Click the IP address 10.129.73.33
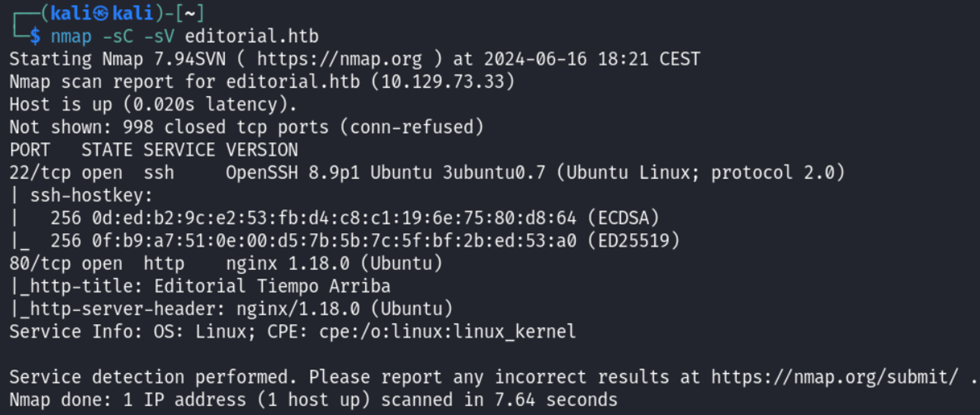 (x=442, y=82)
